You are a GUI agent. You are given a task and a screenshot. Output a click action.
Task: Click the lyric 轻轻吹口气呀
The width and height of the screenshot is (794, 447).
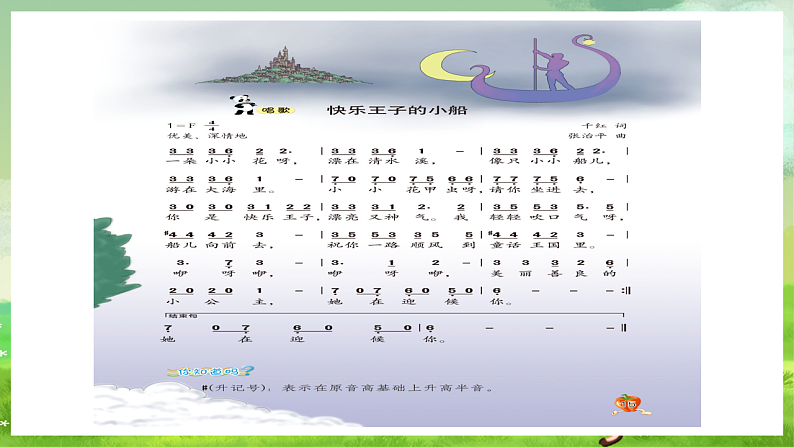(x=557, y=217)
